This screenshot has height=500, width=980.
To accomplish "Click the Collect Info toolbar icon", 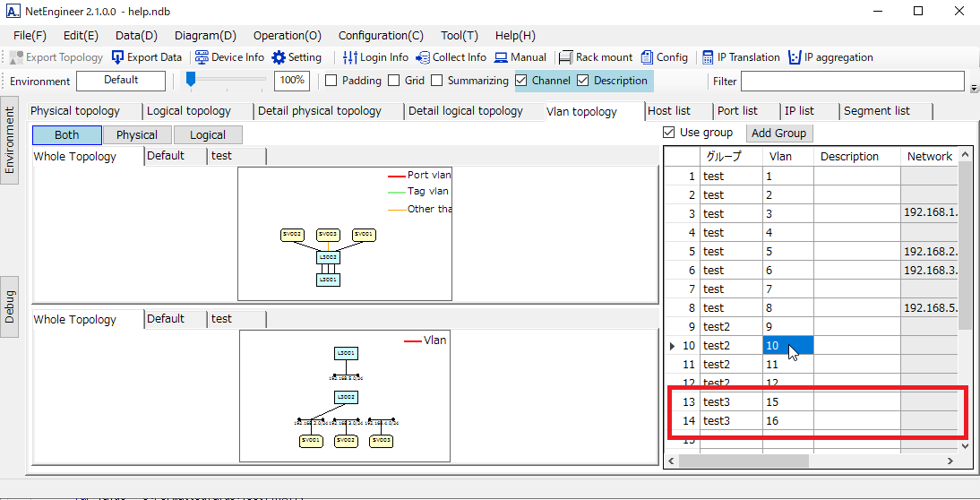I will pyautogui.click(x=423, y=57).
